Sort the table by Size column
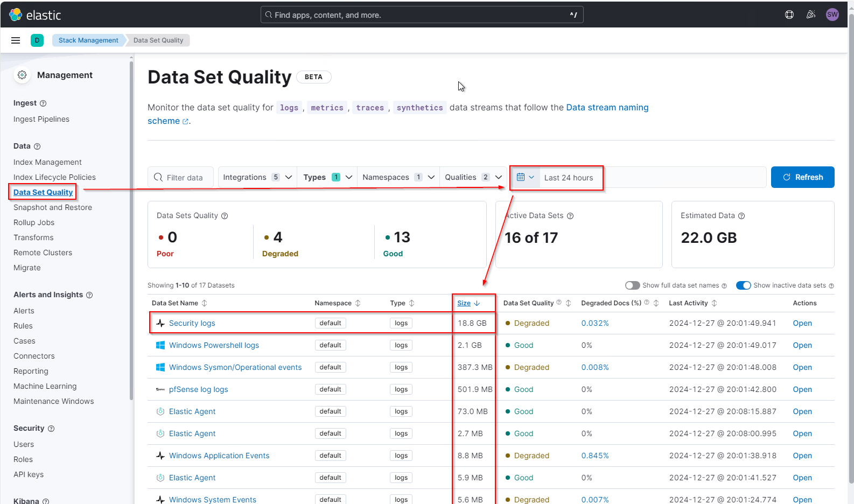Viewport: 854px width, 504px height. (x=468, y=303)
